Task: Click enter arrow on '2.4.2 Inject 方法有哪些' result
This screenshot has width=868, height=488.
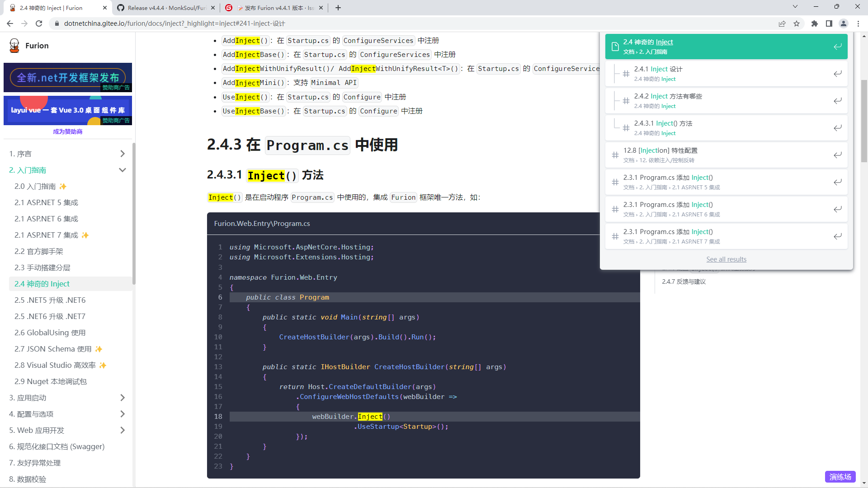Action: (838, 101)
